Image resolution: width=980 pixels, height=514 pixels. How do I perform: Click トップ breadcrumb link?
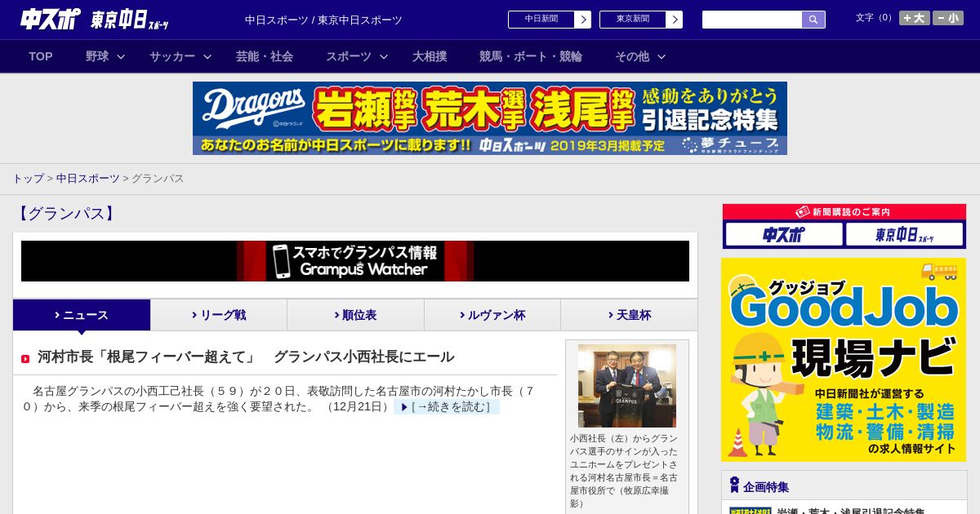[x=28, y=178]
